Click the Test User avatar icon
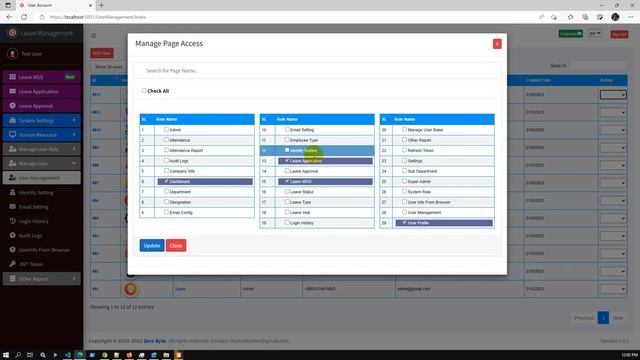640x360 pixels. coord(12,53)
